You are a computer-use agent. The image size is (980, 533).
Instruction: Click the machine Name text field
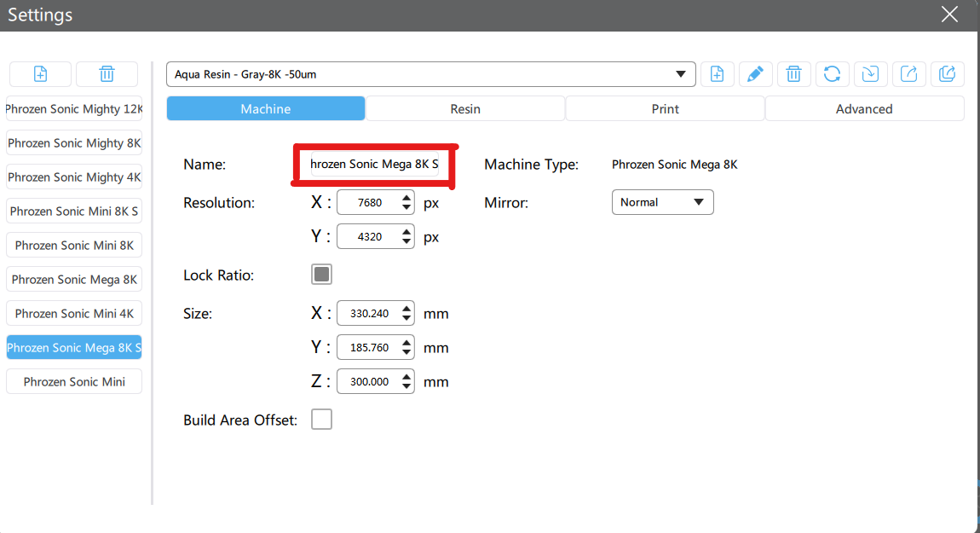point(374,164)
